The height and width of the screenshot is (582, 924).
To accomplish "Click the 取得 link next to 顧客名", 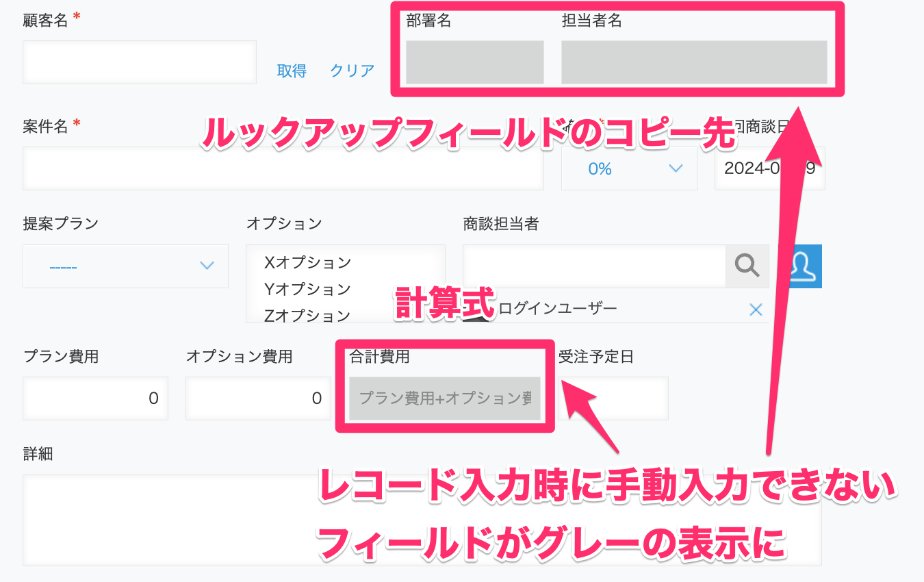I will coord(292,71).
